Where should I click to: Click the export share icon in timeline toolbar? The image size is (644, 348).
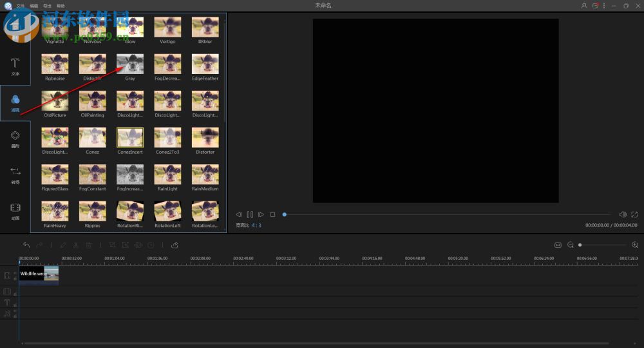(175, 245)
